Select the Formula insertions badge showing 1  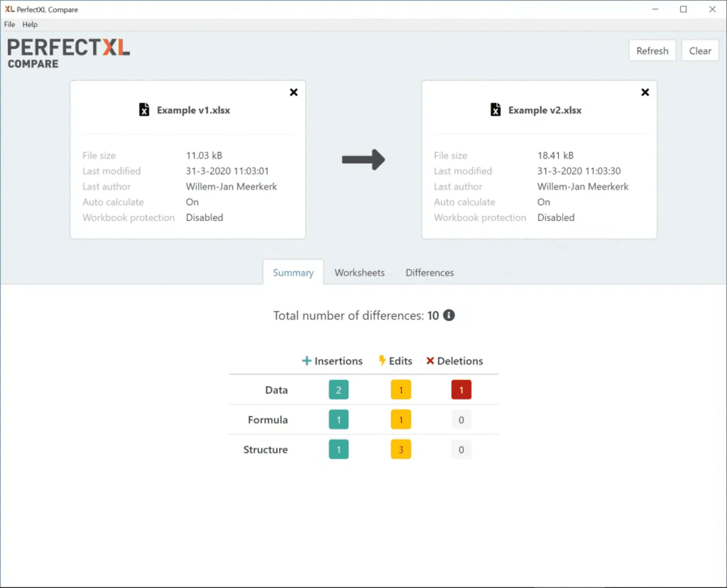[x=339, y=420]
